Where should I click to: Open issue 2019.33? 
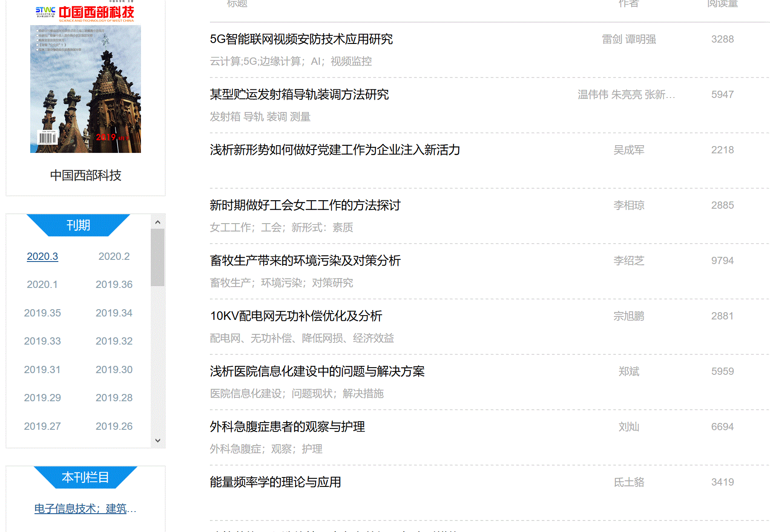[42, 341]
